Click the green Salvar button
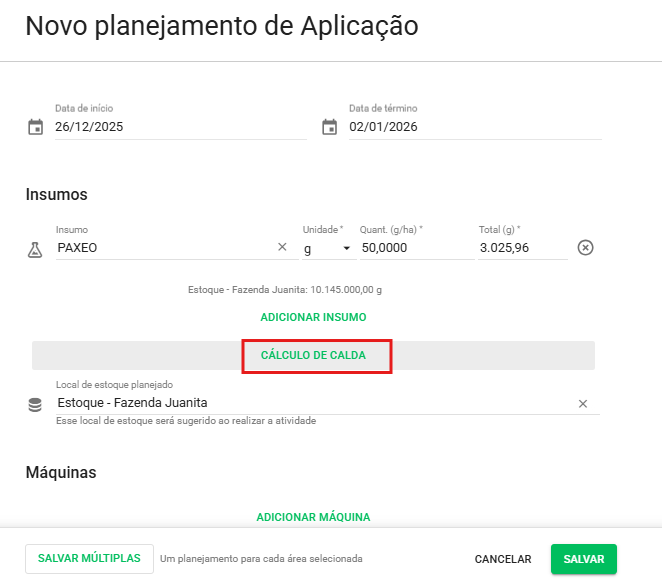Screen dimensions: 662x587 583,559
